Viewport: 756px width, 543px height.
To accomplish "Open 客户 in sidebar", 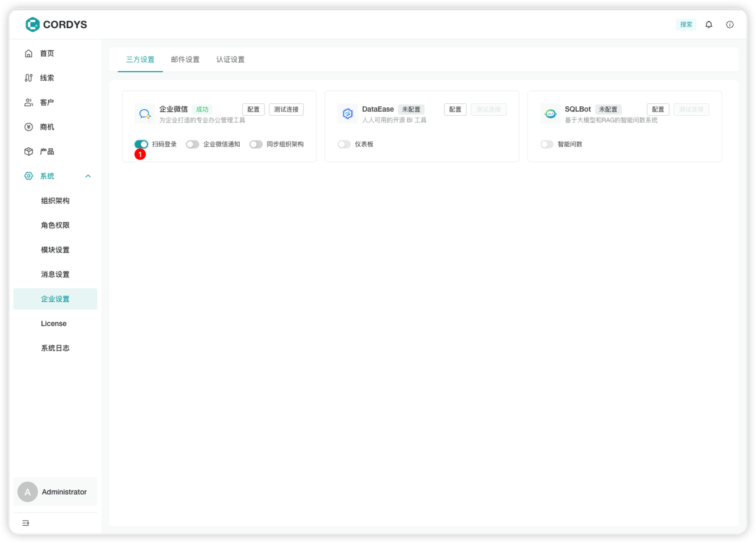I will pos(56,102).
